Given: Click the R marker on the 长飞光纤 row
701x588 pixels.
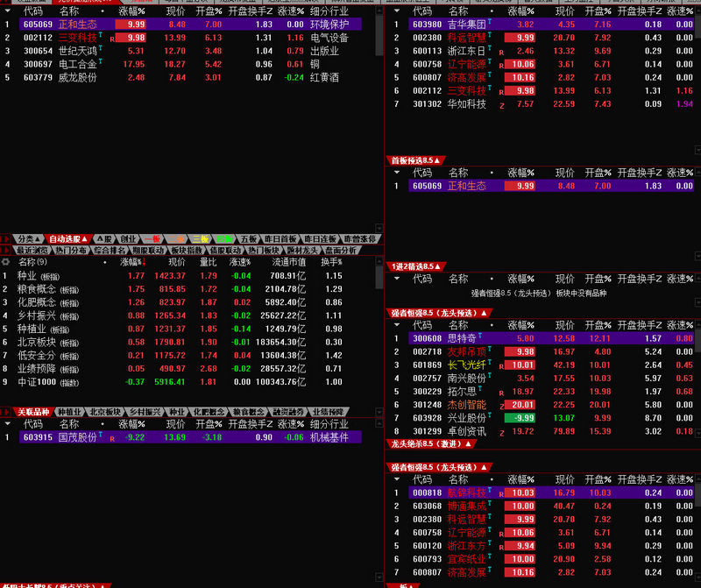Looking at the screenshot, I should [x=501, y=366].
